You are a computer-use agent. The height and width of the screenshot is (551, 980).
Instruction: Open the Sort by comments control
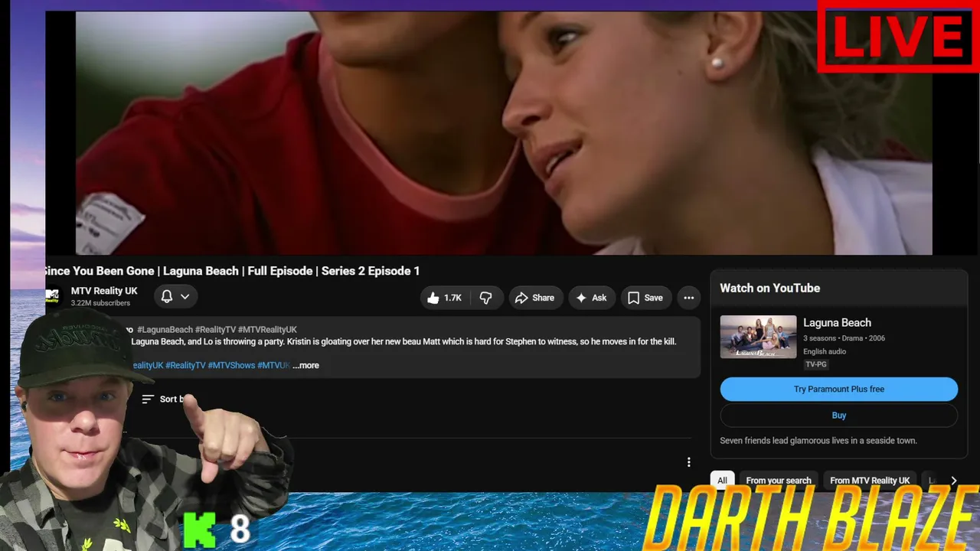[x=162, y=399]
